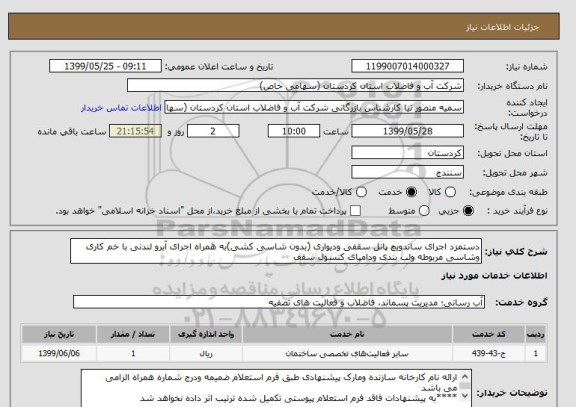Click the remaining days field showing 2
The height and width of the screenshot is (407, 576).
(213, 131)
